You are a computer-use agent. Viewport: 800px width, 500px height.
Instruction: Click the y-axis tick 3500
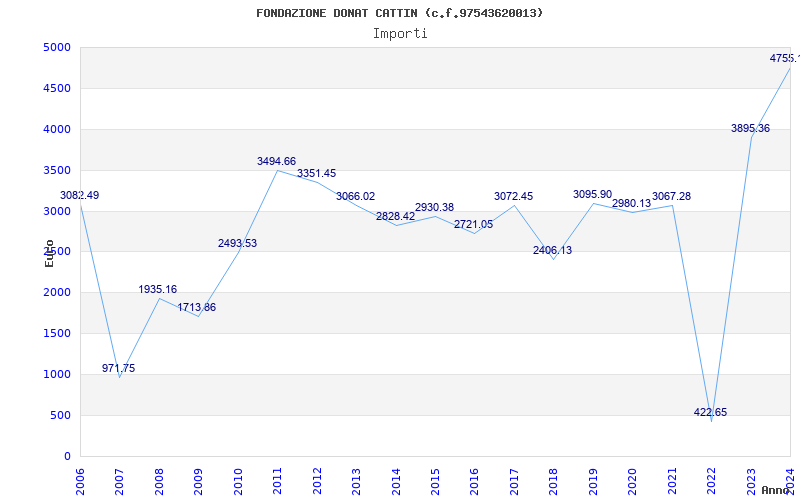pyautogui.click(x=57, y=170)
